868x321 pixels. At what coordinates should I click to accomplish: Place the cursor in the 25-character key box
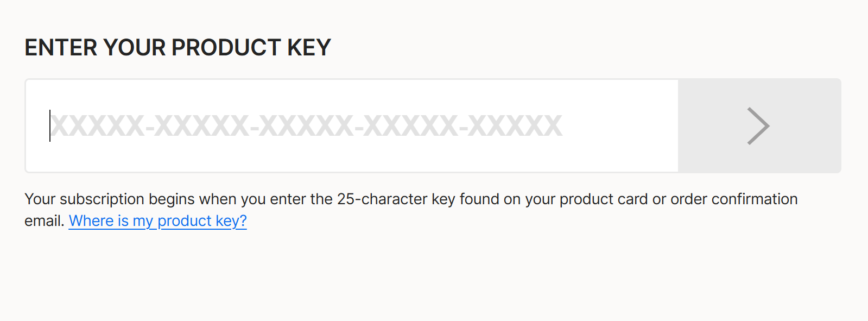[x=352, y=126]
